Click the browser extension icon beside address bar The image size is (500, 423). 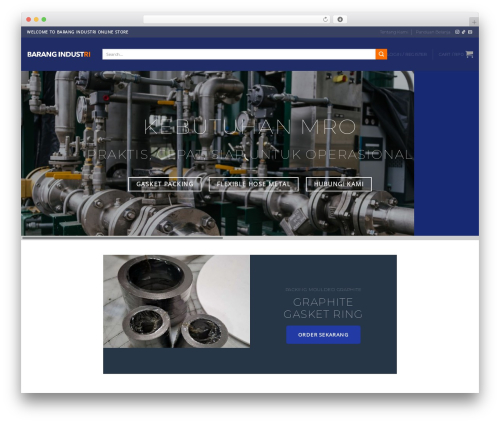click(340, 19)
